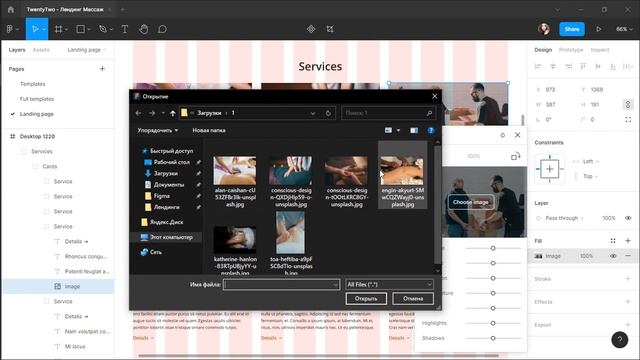Toggle layer visibility eye icon
Image resolution: width=640 pixels, height=360 pixels.
coord(628,218)
